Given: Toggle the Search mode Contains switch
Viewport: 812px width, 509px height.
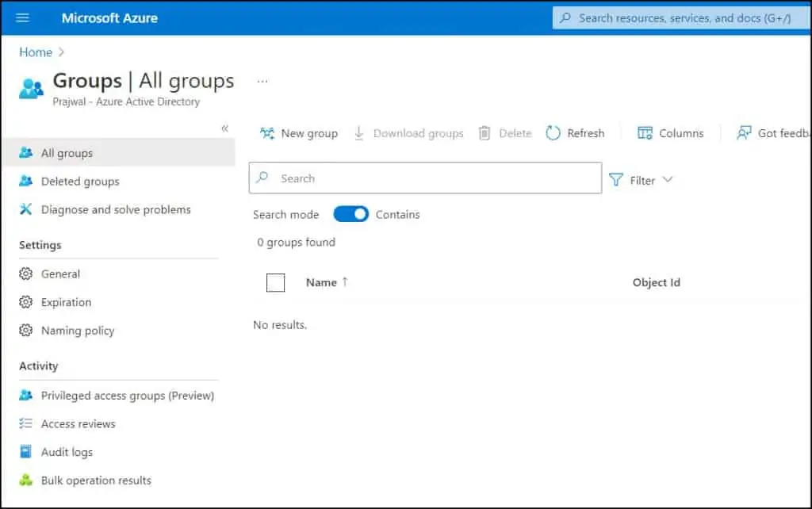Looking at the screenshot, I should tap(350, 214).
